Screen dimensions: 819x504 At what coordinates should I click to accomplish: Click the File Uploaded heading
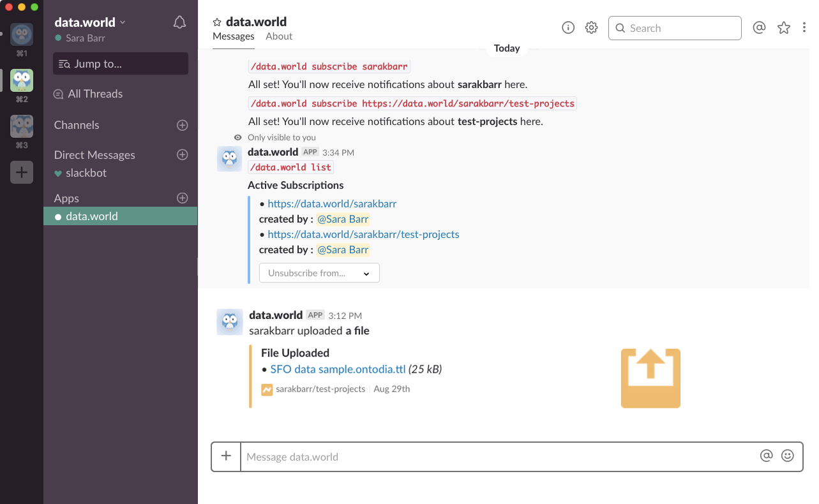point(295,353)
